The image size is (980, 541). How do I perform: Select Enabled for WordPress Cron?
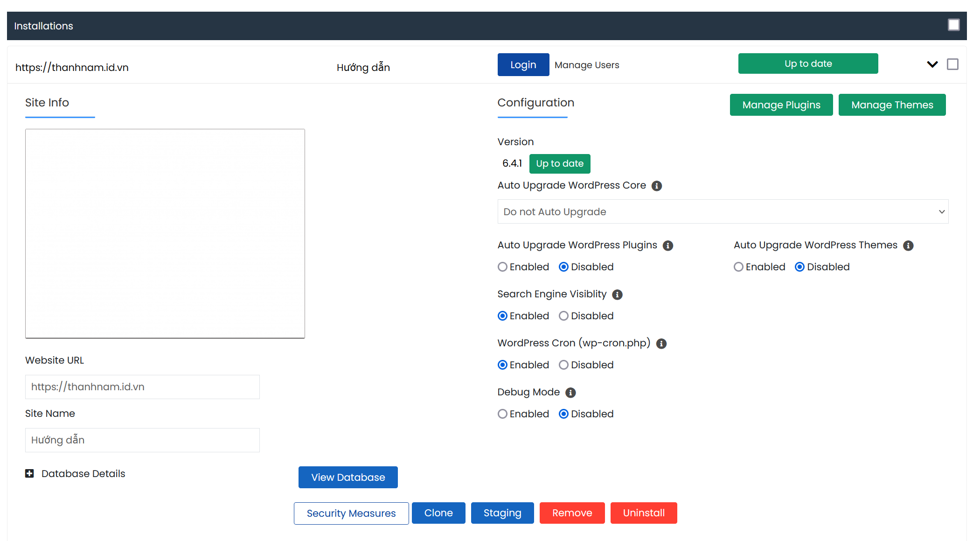(x=502, y=365)
